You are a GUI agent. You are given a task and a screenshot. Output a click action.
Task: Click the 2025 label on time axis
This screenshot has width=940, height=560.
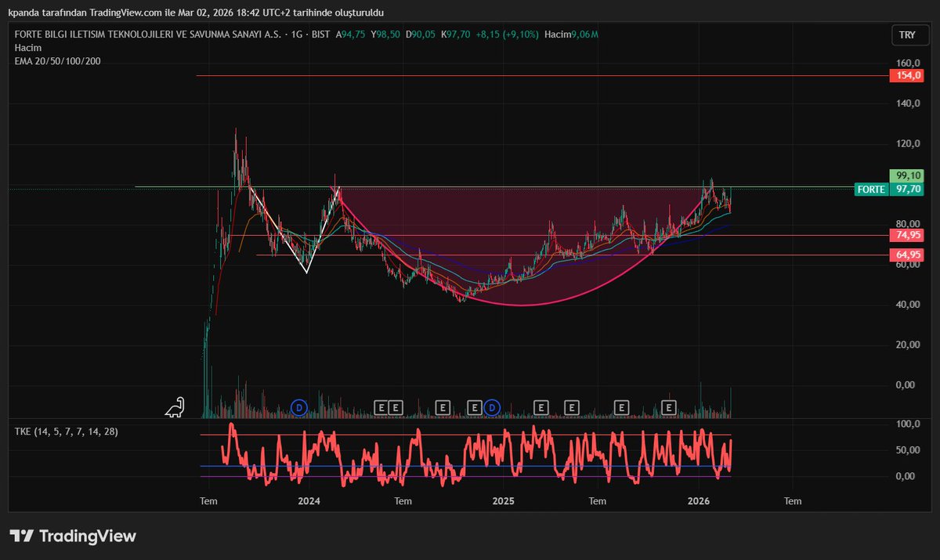(x=502, y=500)
